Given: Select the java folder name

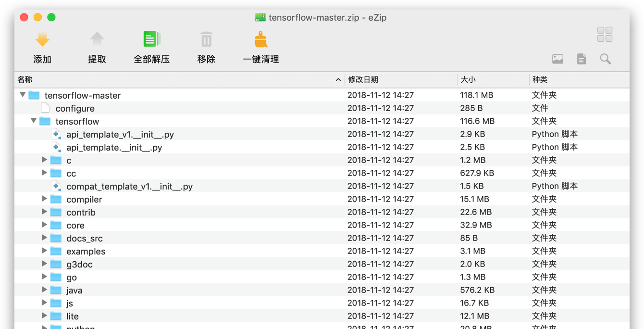Looking at the screenshot, I should click(x=74, y=291).
